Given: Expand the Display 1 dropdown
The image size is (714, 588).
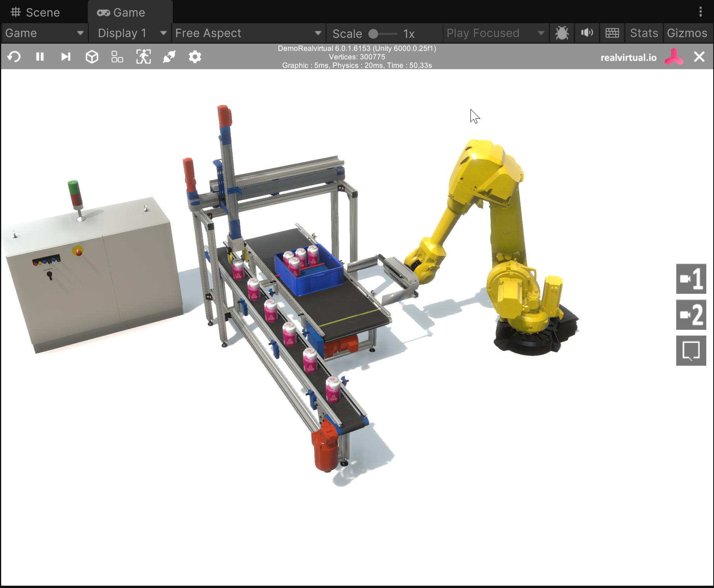Looking at the screenshot, I should (x=131, y=33).
